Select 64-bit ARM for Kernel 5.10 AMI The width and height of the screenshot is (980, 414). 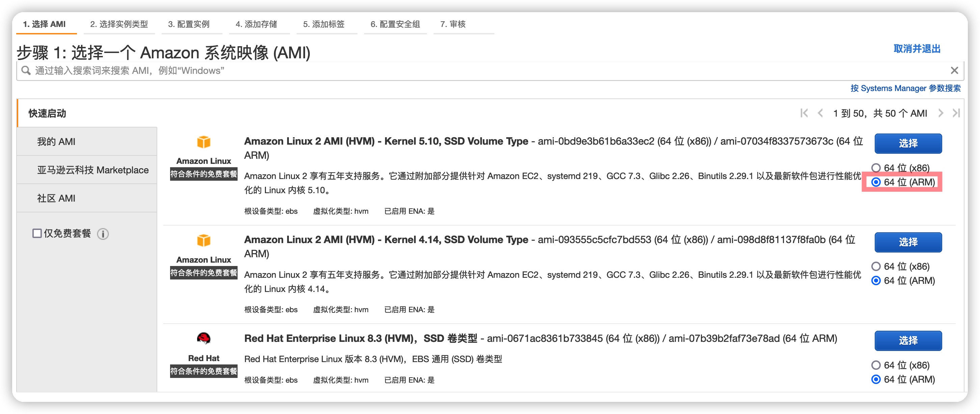coord(876,182)
